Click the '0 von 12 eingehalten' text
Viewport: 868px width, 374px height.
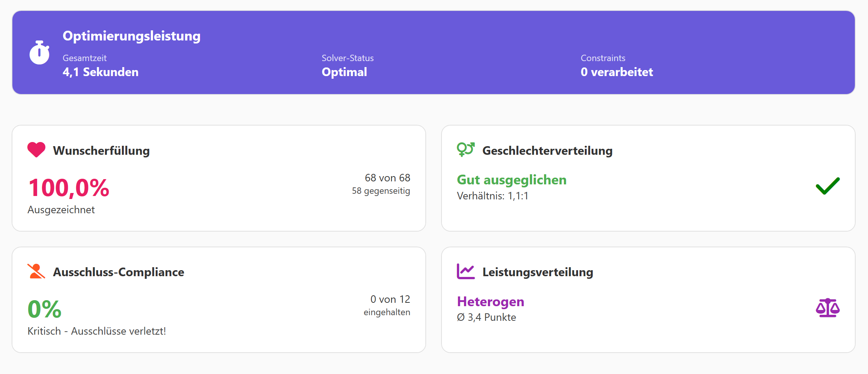click(387, 305)
